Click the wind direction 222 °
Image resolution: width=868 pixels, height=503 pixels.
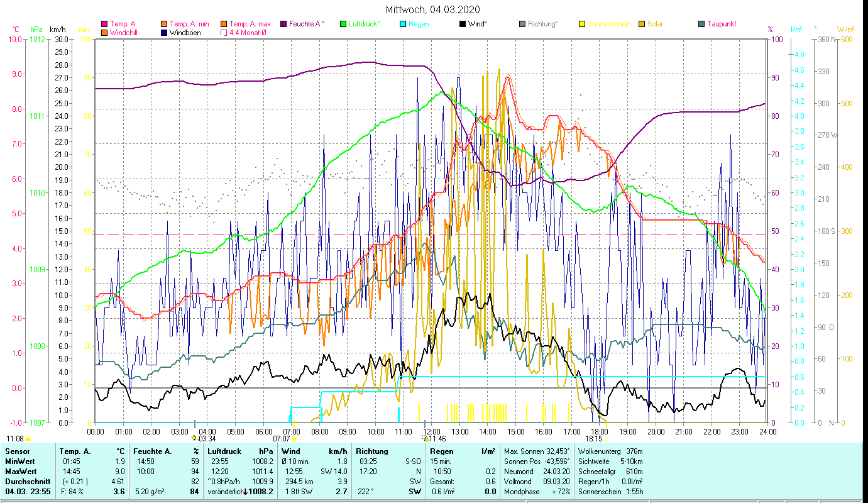tap(366, 492)
